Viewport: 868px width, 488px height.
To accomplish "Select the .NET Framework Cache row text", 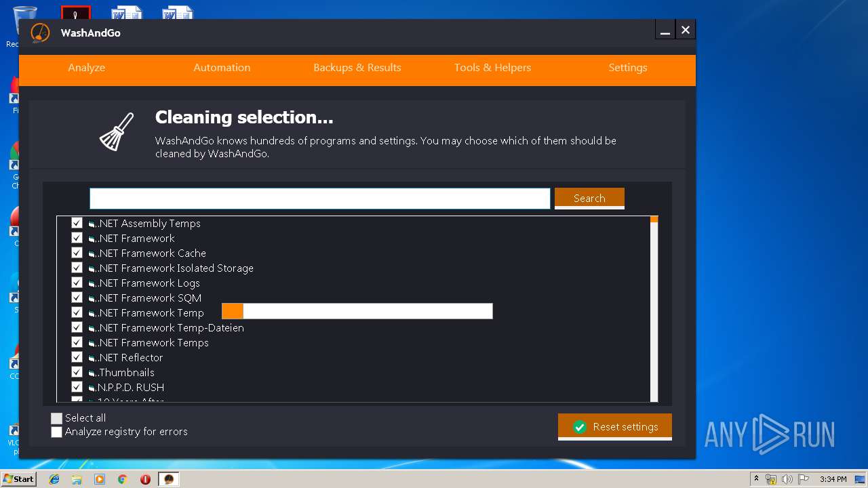I will pyautogui.click(x=151, y=253).
